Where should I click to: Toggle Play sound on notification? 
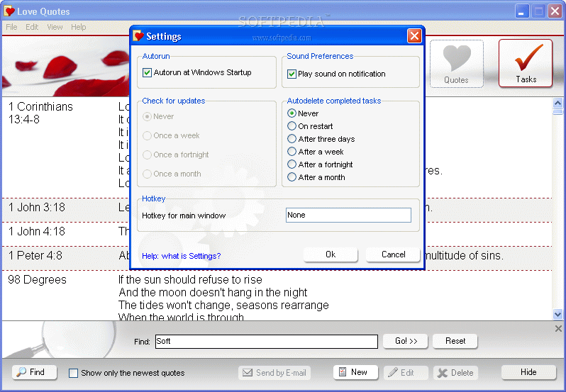pos(292,74)
